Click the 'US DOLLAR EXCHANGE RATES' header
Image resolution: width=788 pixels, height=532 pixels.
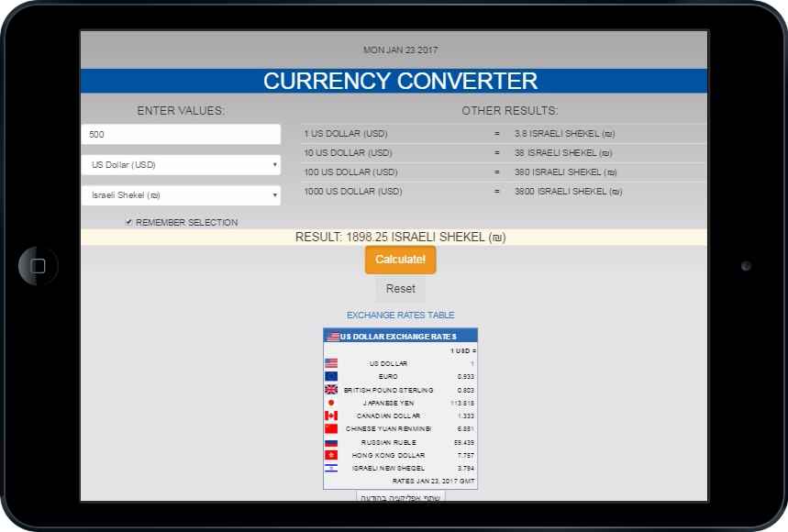398,337
